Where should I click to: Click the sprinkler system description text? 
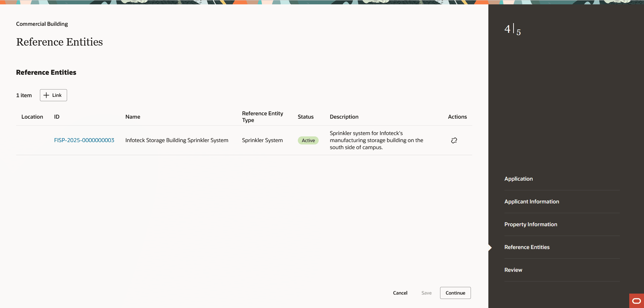tap(376, 140)
